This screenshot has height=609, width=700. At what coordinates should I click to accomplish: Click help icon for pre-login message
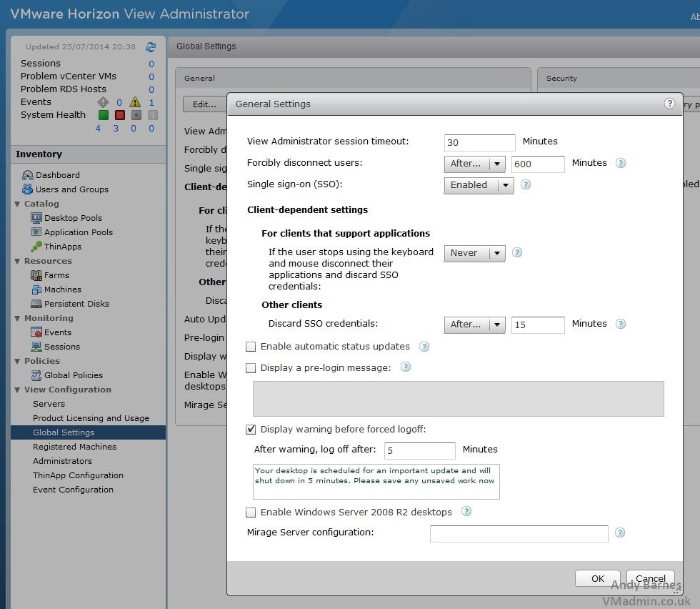[x=406, y=367]
